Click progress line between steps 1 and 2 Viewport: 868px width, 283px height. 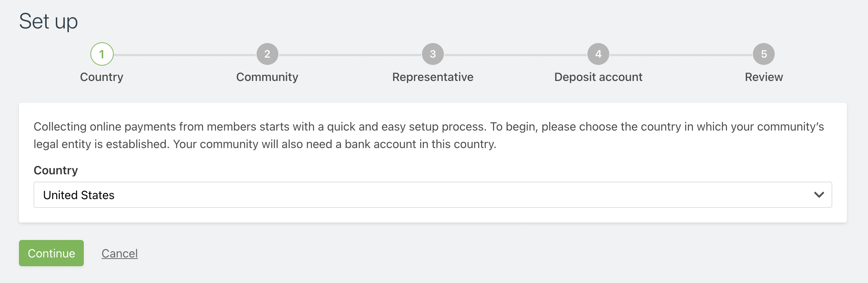click(x=185, y=55)
